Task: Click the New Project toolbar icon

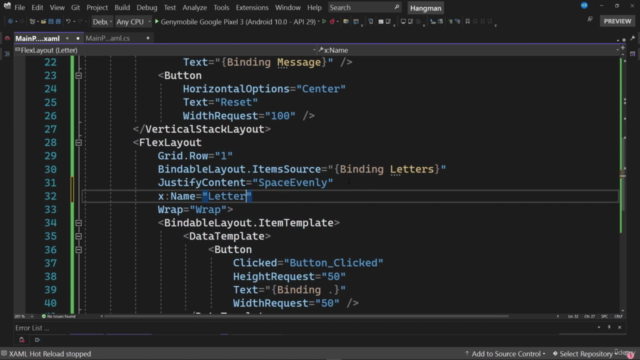Action: click(32, 21)
